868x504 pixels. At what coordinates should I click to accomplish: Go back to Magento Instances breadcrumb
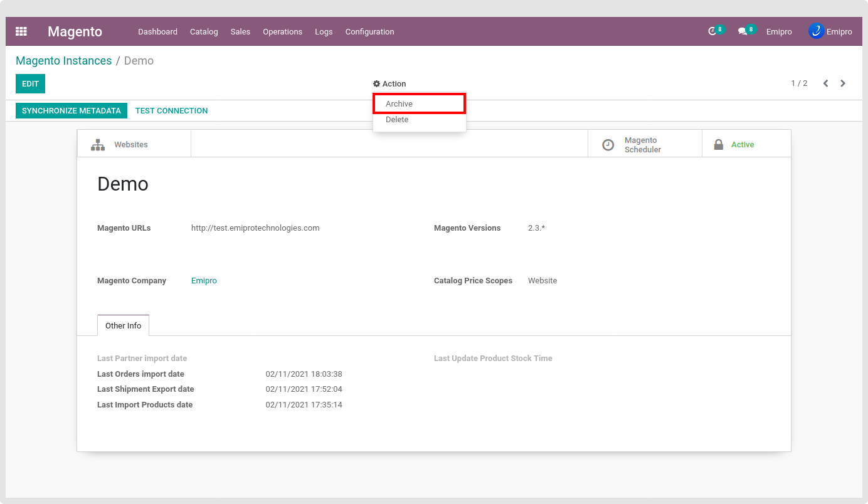pos(63,61)
